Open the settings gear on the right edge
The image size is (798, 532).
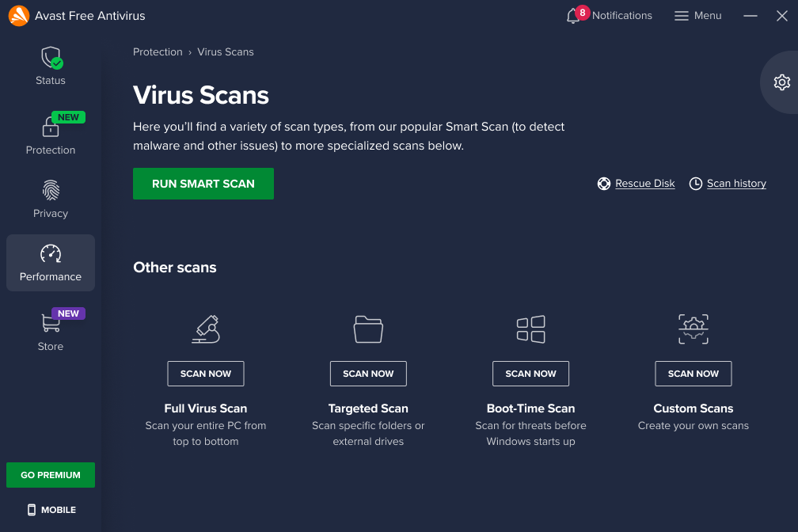782,82
